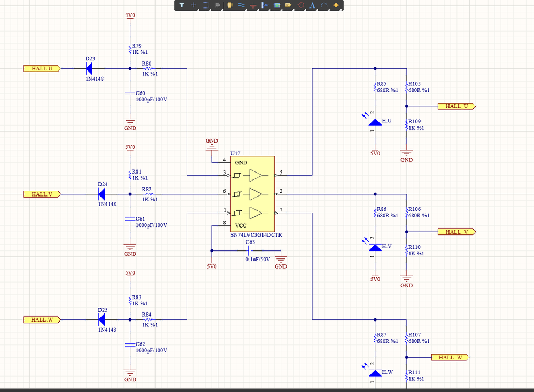This screenshot has height=392, width=534.
Task: Select the place harness/bus entry tool
Action: 265,5
